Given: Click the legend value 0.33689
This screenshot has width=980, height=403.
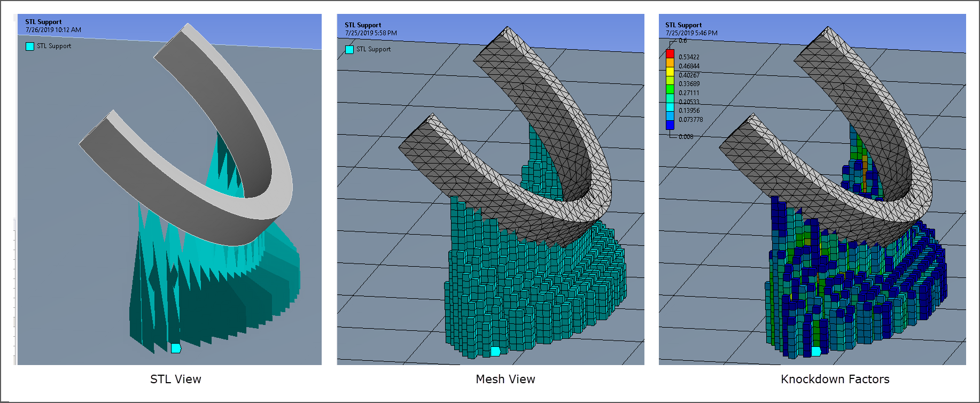Looking at the screenshot, I should (689, 84).
